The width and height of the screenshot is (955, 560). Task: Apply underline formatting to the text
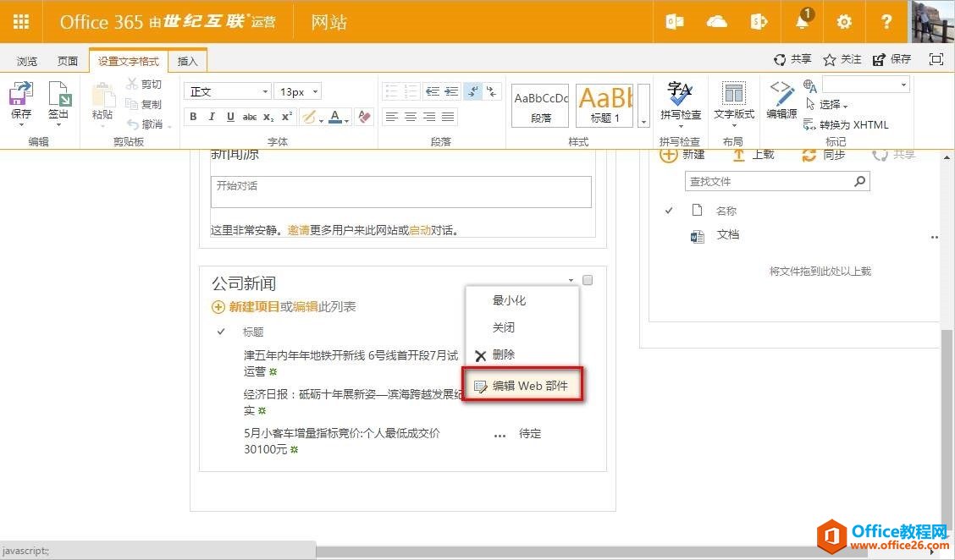pyautogui.click(x=229, y=117)
